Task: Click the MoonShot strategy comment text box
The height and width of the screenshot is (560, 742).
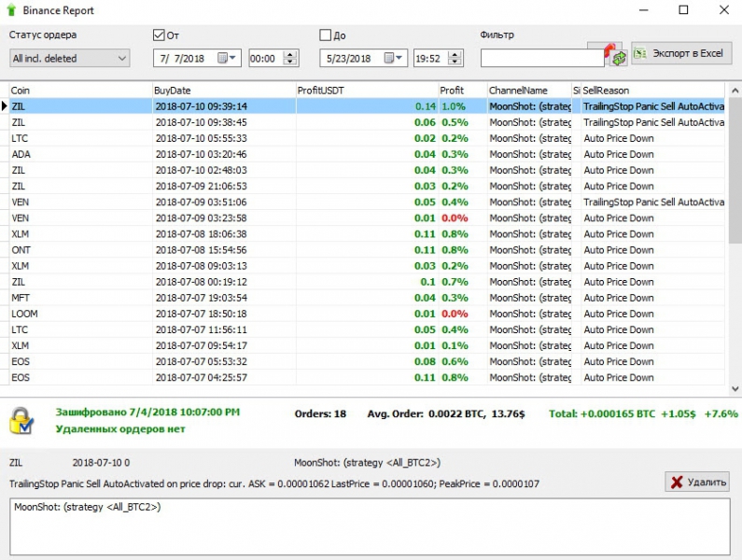Action: (370, 526)
